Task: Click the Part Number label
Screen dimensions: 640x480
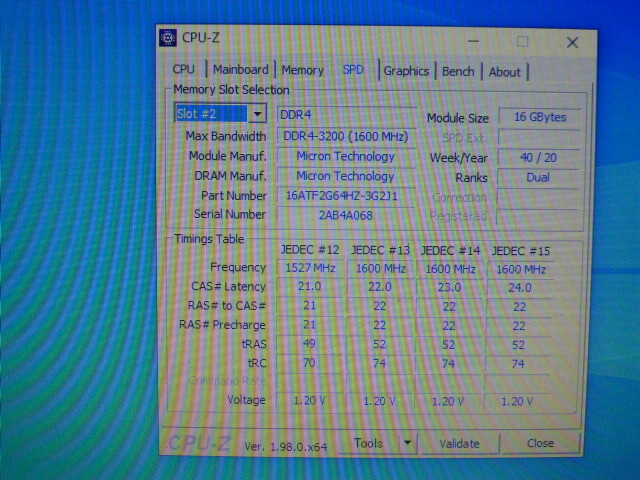Action: [233, 196]
